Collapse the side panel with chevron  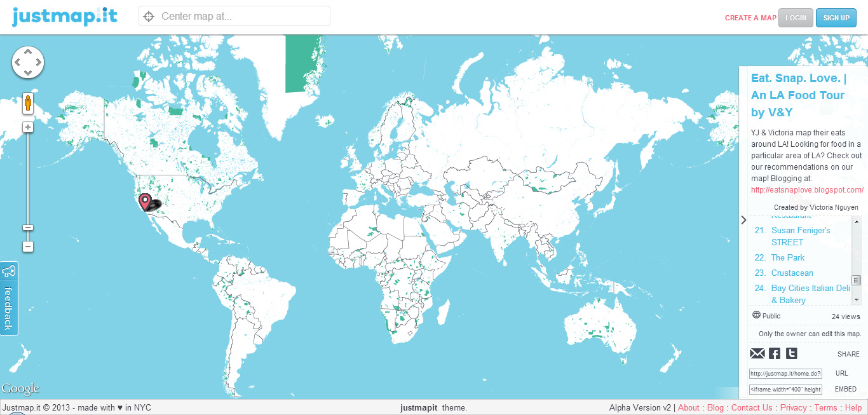coord(743,220)
